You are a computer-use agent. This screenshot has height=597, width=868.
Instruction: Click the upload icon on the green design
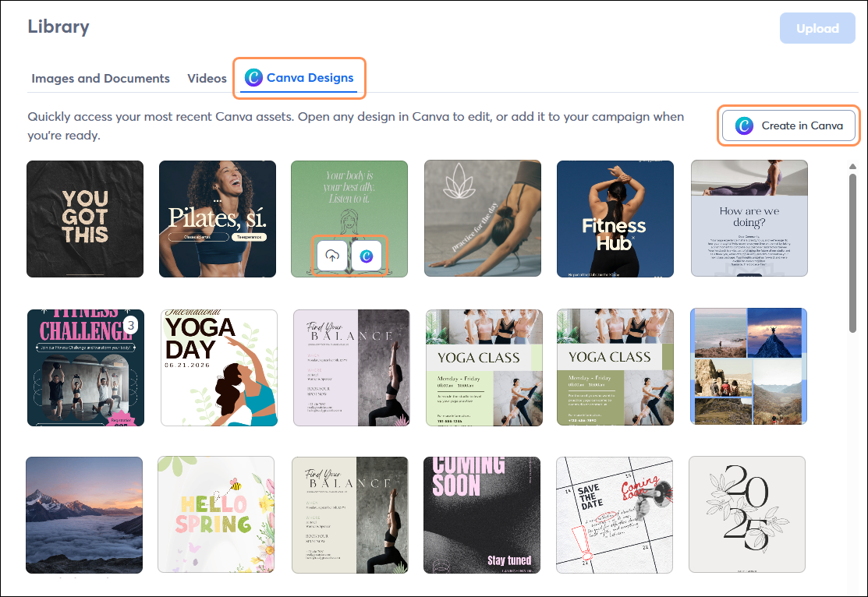point(332,256)
